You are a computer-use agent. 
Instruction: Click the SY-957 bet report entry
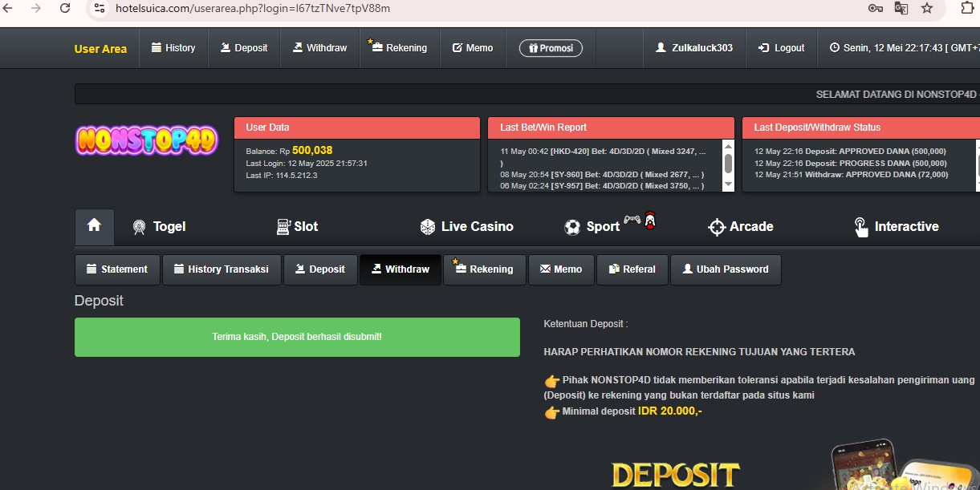602,185
